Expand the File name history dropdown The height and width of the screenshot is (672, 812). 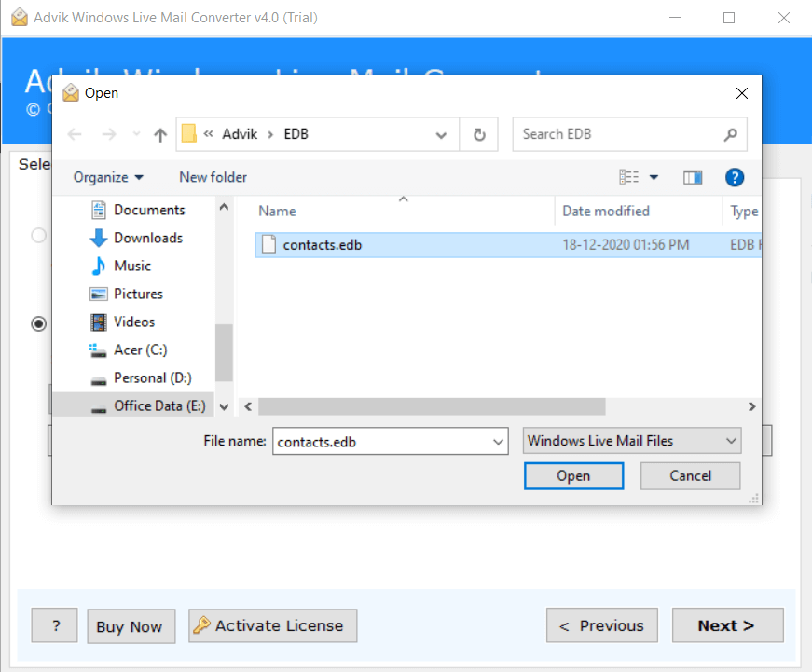point(498,442)
